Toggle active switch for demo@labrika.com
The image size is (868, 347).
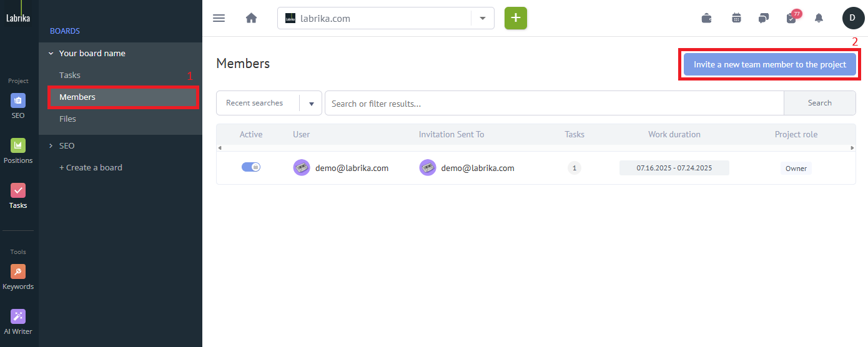click(x=251, y=167)
